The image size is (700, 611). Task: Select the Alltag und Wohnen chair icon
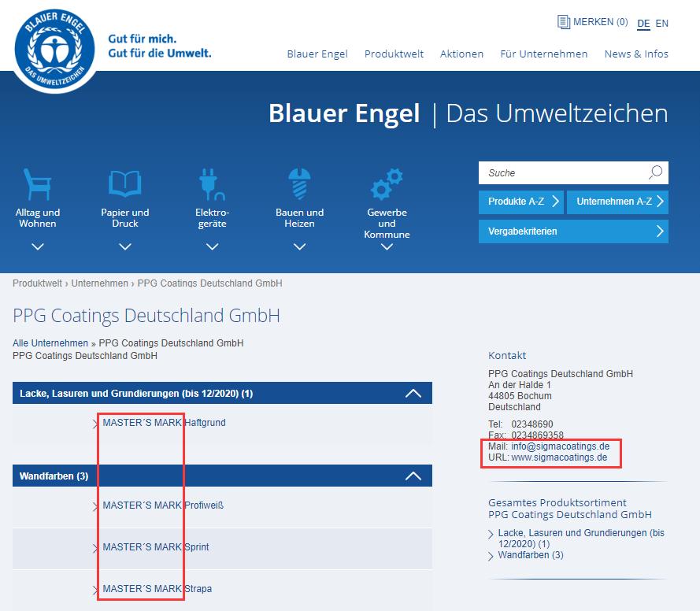coord(38,184)
